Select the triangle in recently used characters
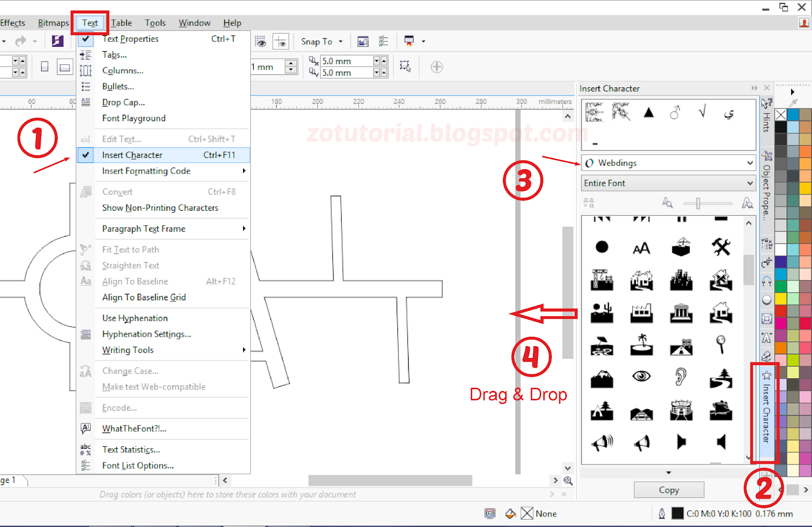This screenshot has height=527, width=812. pyautogui.click(x=649, y=112)
